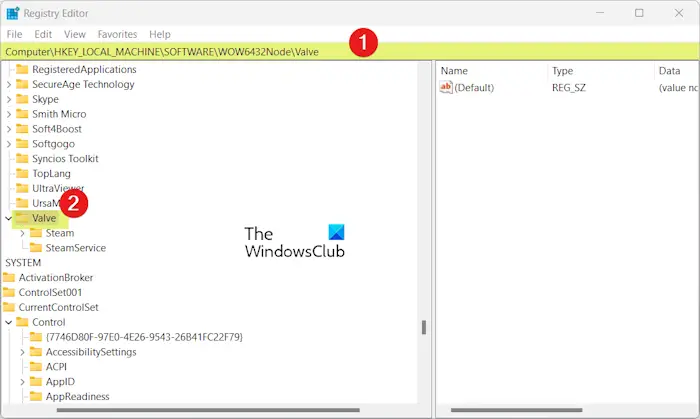Minimize the Registry Editor window
The width and height of the screenshot is (700, 419).
coord(600,13)
